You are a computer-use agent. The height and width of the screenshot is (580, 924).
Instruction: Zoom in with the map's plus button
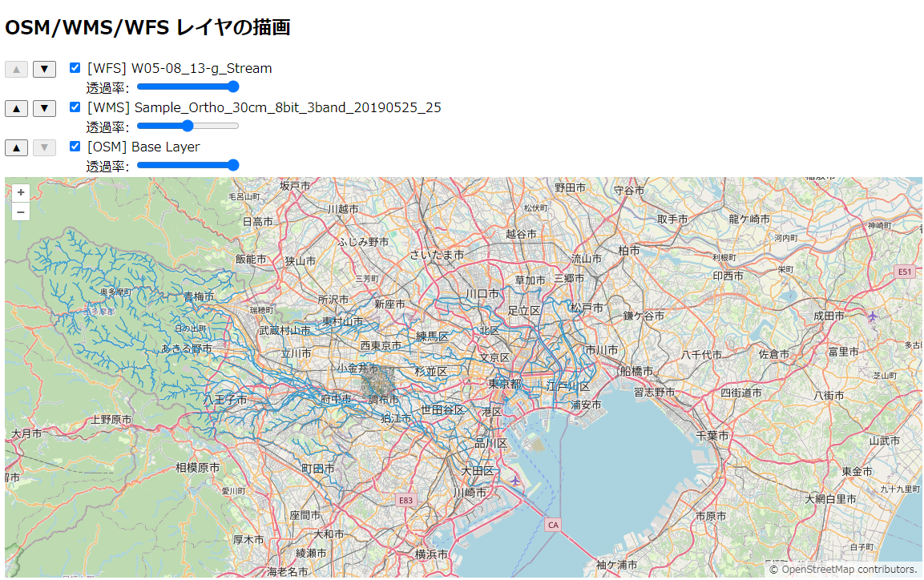[x=20, y=192]
